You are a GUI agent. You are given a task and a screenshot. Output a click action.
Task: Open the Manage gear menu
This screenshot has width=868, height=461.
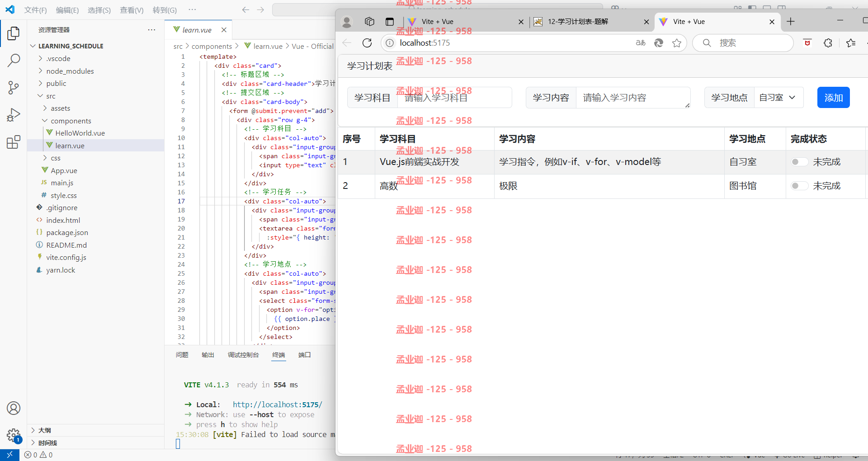coord(14,435)
